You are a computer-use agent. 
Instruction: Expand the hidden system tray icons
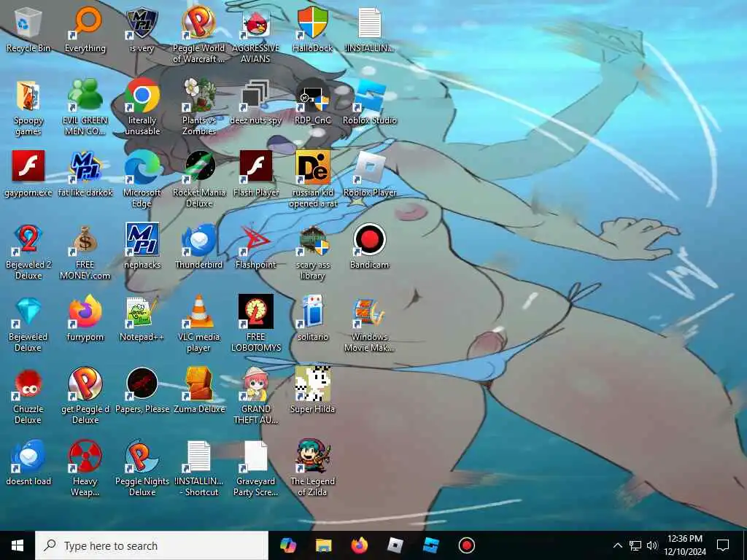pos(617,545)
